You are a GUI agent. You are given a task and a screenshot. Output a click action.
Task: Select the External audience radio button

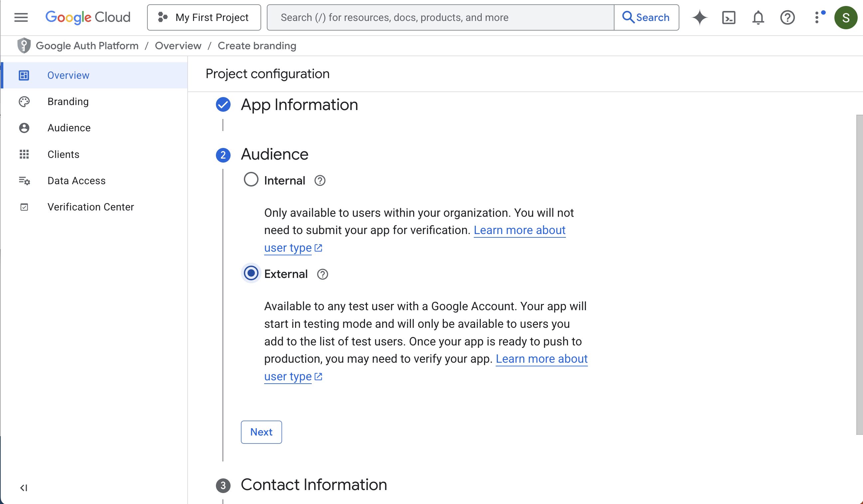tap(251, 273)
